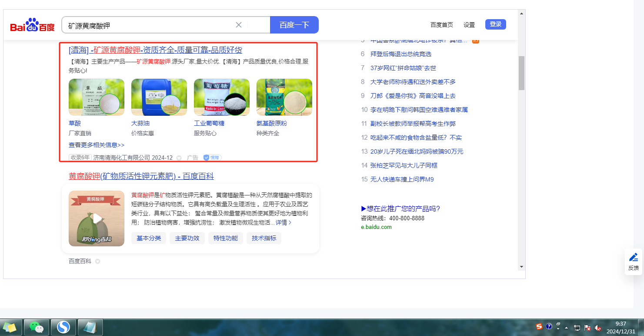Open WeChat from the taskbar
The height and width of the screenshot is (336, 644).
37,327
